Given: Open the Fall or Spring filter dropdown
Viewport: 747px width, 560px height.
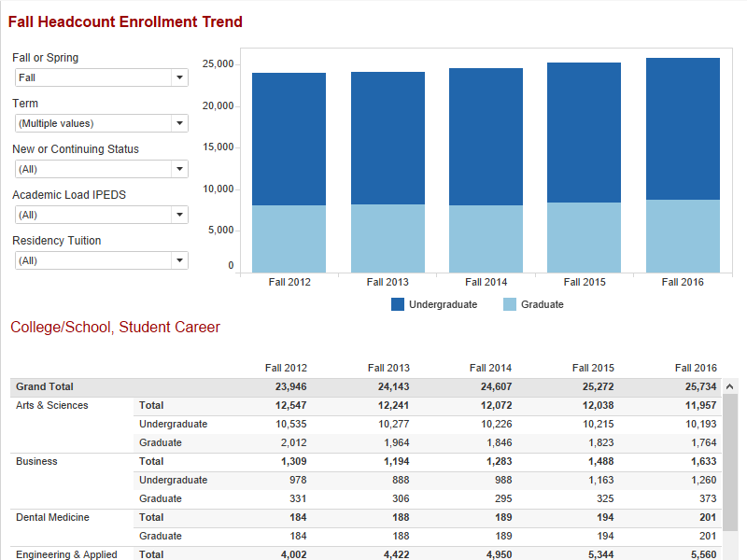Looking at the screenshot, I should pyautogui.click(x=178, y=77).
